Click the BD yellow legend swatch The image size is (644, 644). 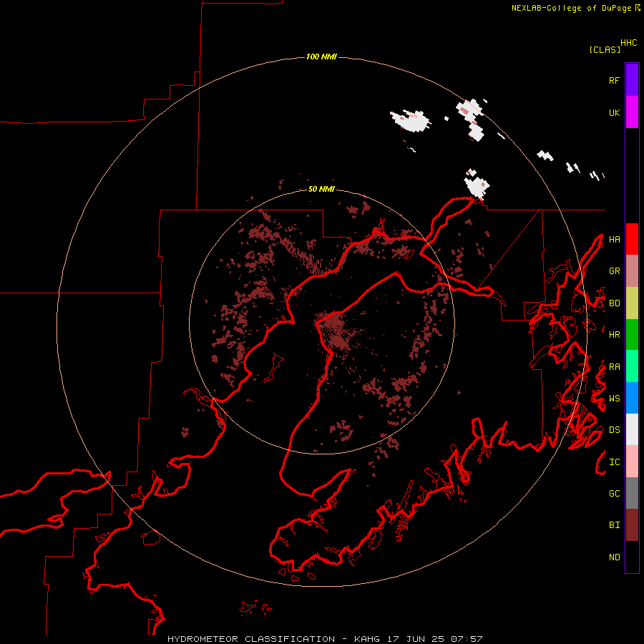632,303
